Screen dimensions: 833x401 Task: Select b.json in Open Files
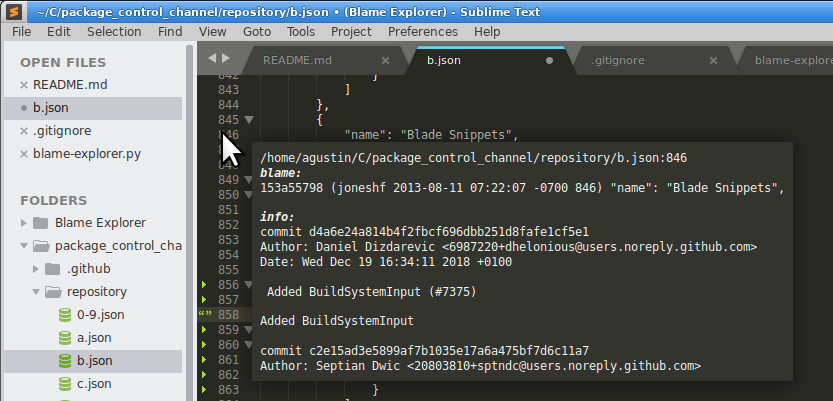(51, 108)
